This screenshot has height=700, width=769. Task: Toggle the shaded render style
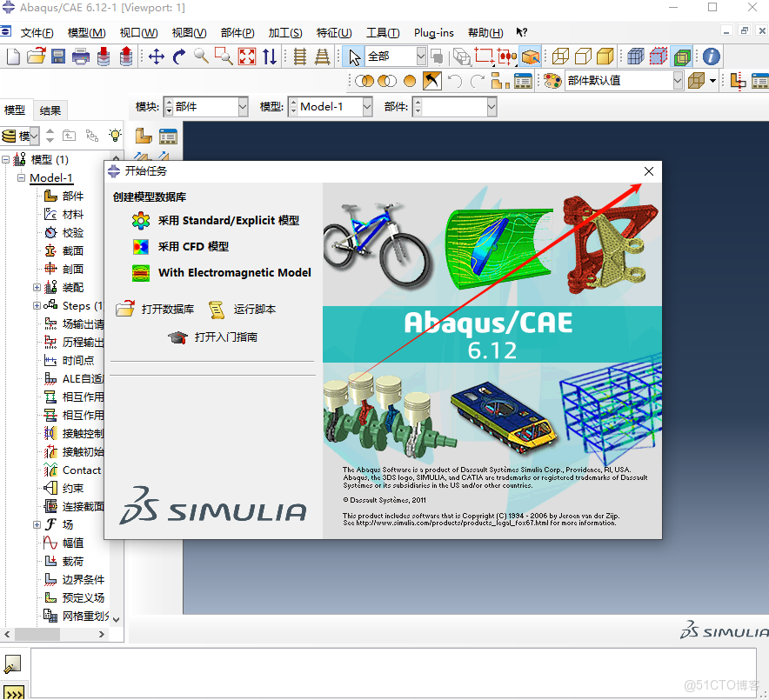(x=605, y=56)
